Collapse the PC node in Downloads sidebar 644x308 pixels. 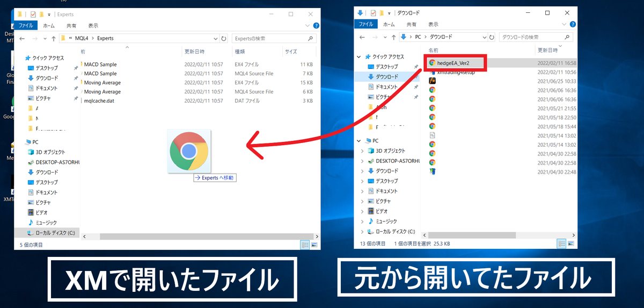[x=360, y=140]
